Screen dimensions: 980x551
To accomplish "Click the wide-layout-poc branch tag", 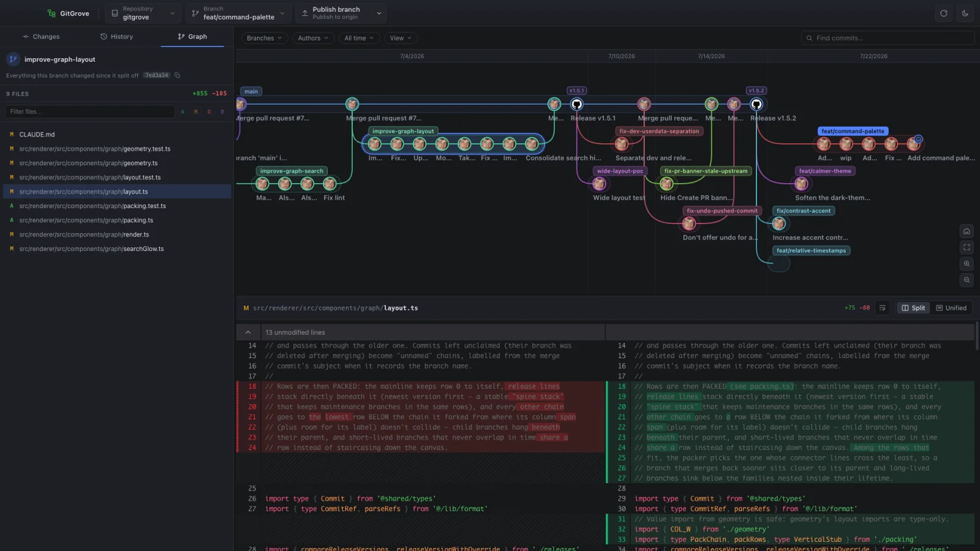I will point(620,171).
